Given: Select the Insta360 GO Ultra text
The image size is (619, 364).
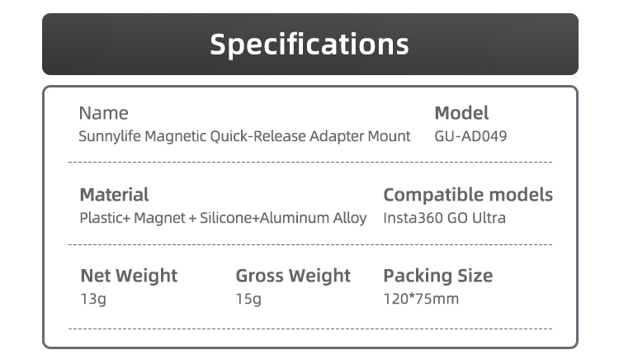Looking at the screenshot, I should click(x=444, y=219).
